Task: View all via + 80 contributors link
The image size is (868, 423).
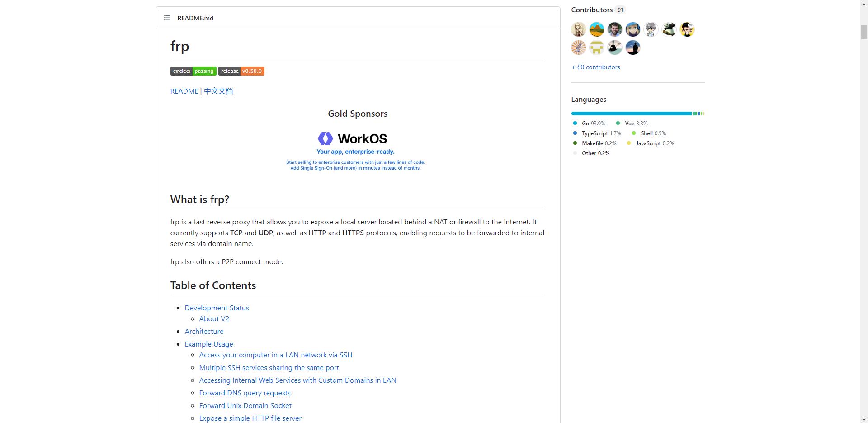Action: click(596, 67)
